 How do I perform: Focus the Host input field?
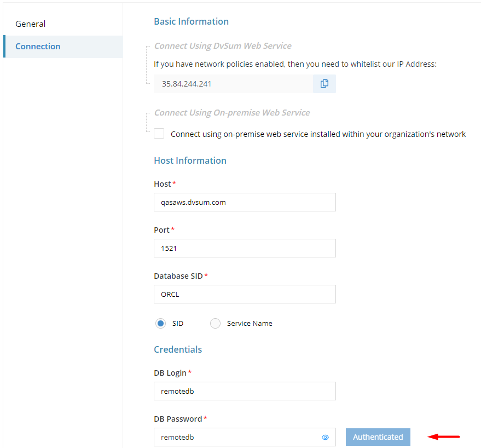[245, 202]
